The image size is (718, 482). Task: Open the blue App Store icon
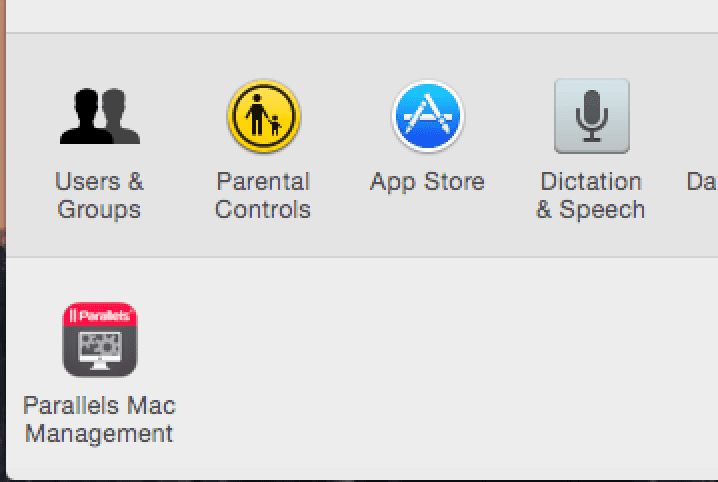(x=428, y=116)
